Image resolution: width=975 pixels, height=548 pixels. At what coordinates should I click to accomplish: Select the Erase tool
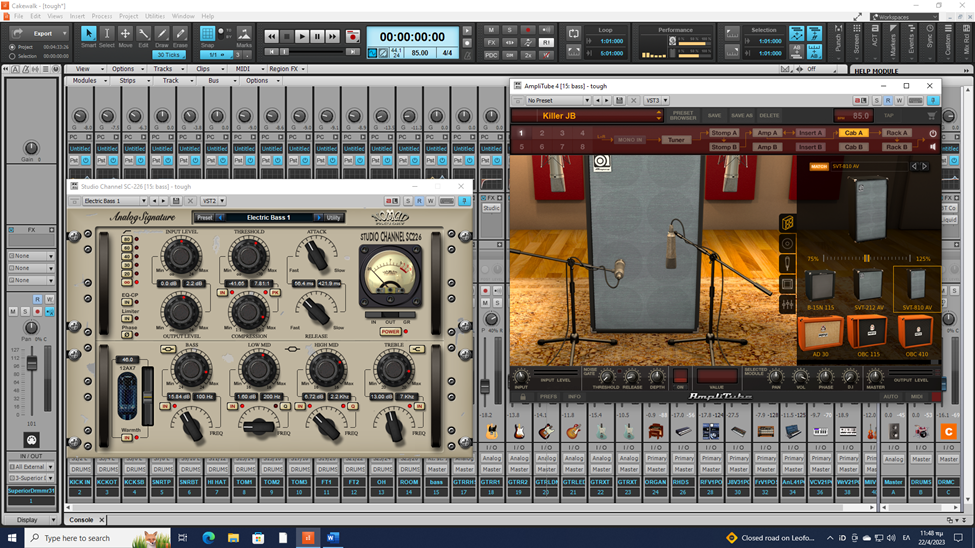(x=180, y=37)
